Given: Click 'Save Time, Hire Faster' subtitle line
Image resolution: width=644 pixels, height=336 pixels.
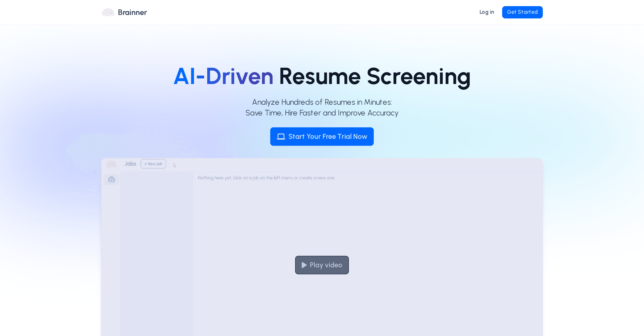Looking at the screenshot, I should (x=322, y=113).
